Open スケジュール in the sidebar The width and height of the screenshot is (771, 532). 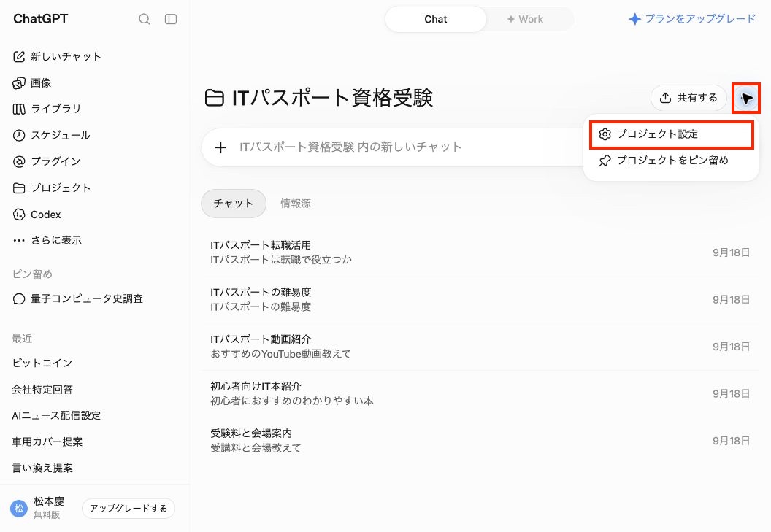[51, 135]
